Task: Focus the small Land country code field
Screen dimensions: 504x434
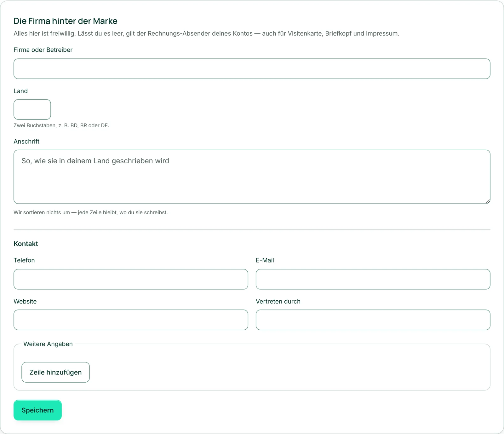Action: [x=32, y=109]
